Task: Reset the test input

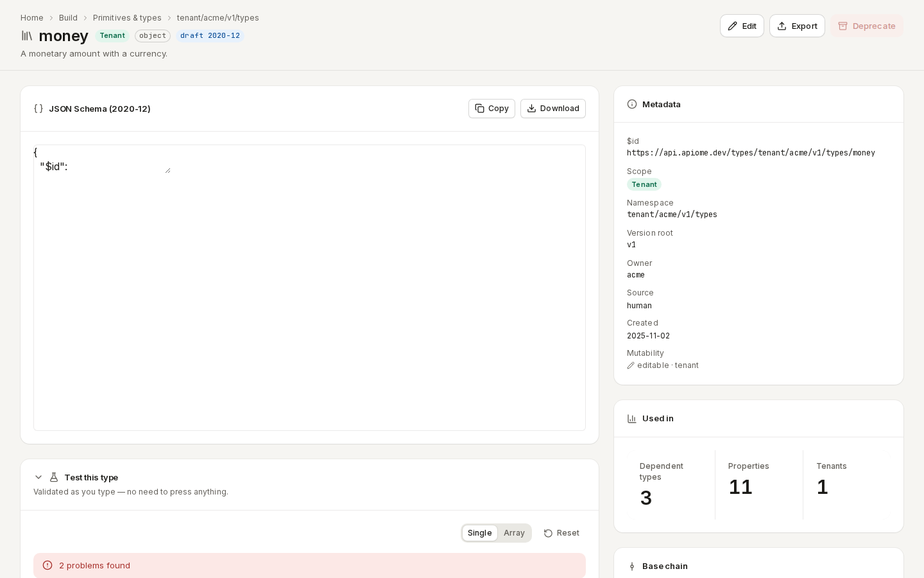Action: (561, 533)
